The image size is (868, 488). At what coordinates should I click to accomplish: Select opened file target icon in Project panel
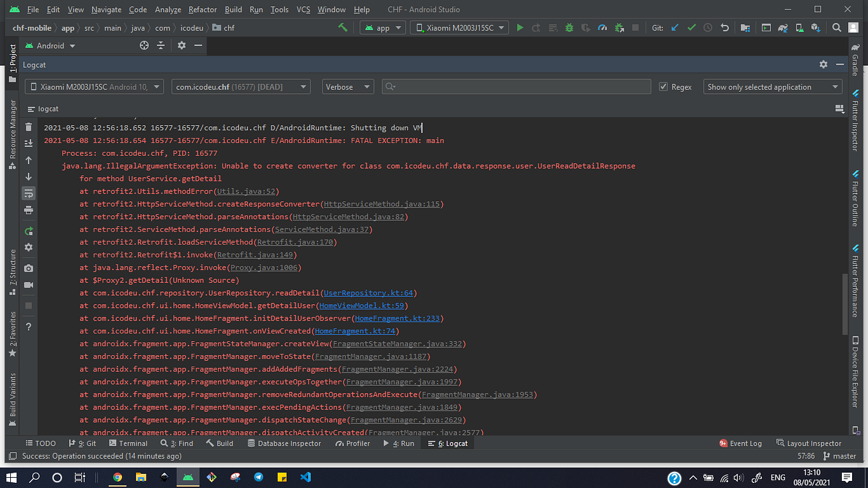coord(144,45)
